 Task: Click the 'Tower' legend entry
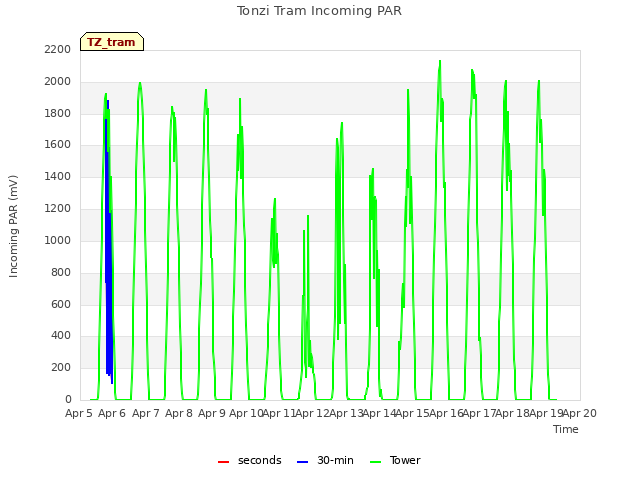395,461
